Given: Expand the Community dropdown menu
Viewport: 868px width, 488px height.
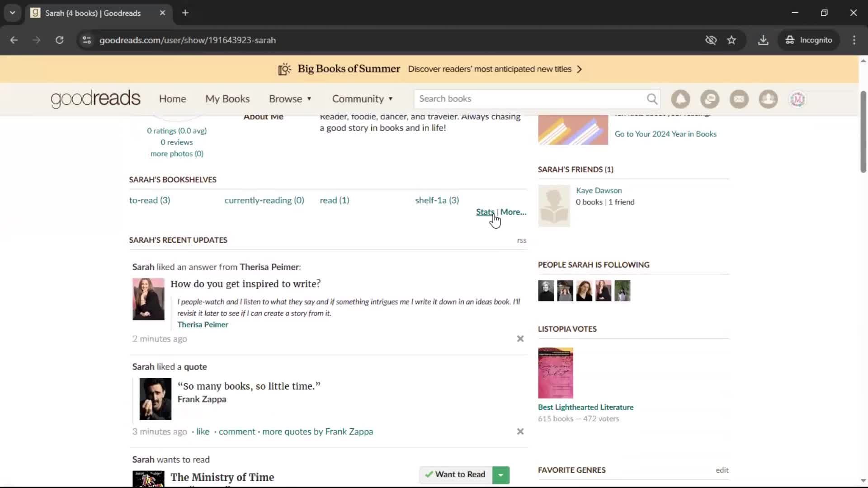Looking at the screenshot, I should click(363, 99).
